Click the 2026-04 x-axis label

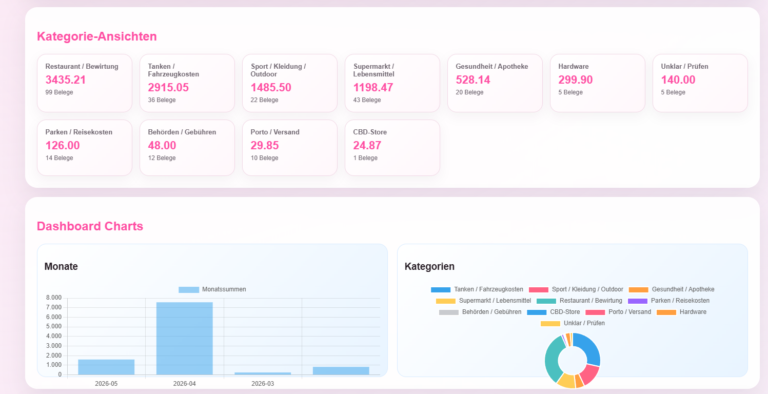185,384
